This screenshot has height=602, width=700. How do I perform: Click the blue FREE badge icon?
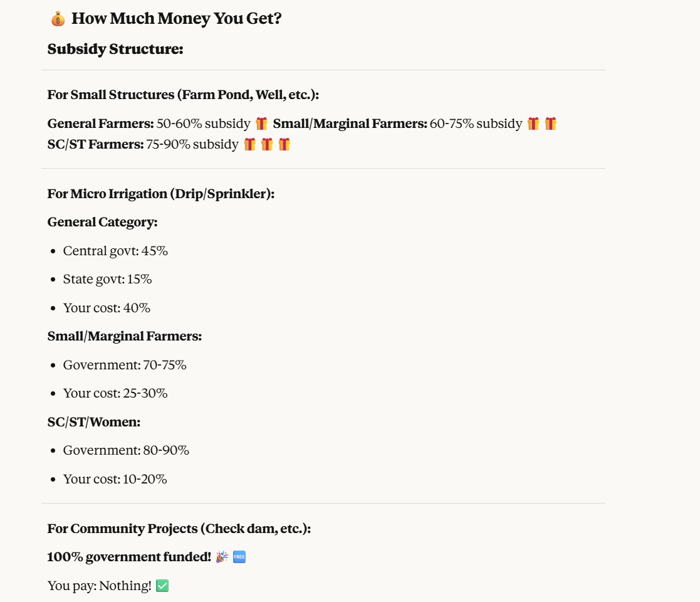(x=239, y=556)
